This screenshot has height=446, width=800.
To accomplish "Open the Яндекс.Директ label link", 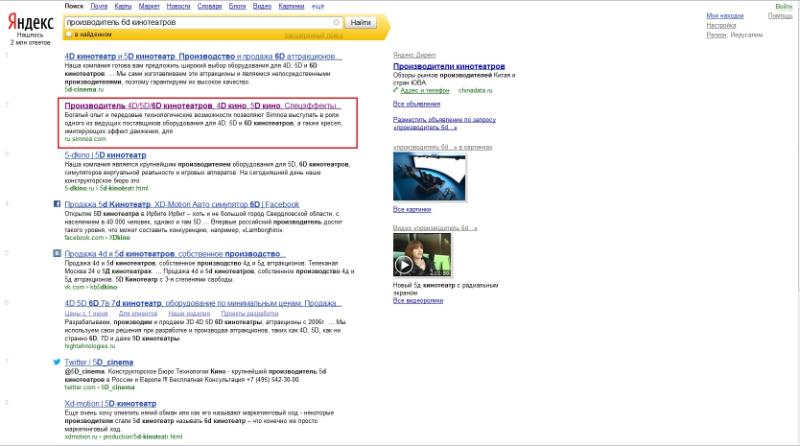I will (414, 55).
